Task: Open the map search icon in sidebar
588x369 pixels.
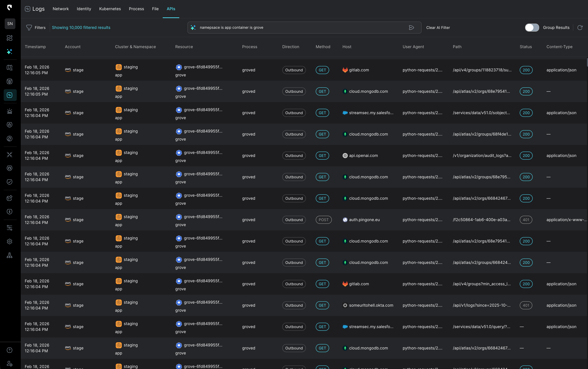Action: click(x=10, y=68)
